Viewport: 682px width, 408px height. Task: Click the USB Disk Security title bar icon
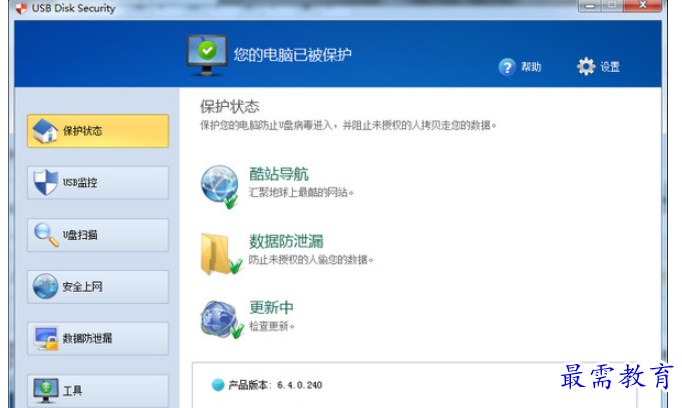pos(21,8)
